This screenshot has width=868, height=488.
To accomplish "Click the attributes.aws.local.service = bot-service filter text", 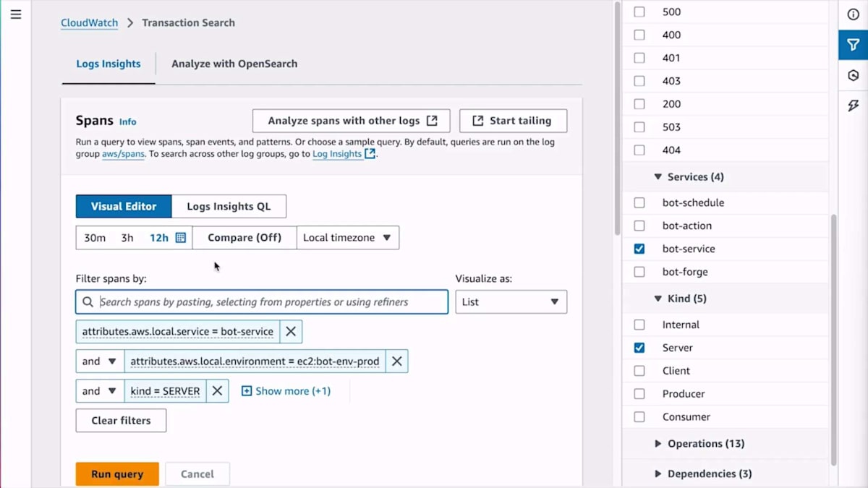I will (177, 332).
